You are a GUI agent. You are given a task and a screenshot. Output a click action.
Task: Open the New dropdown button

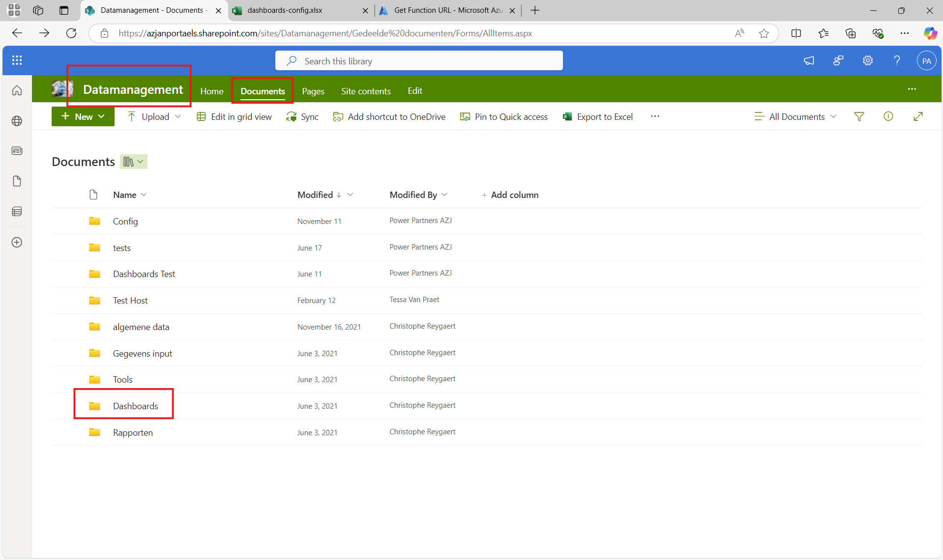(83, 117)
